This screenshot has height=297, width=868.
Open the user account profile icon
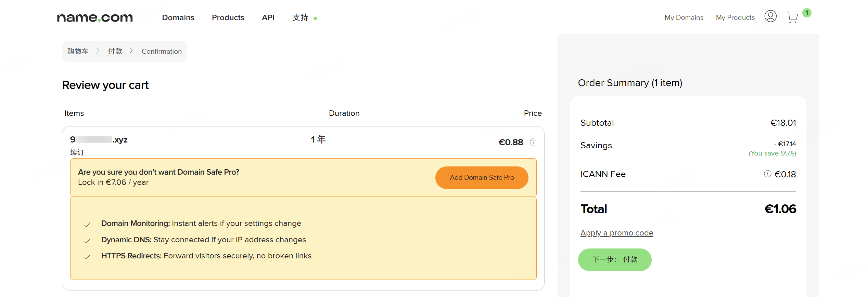770,16
